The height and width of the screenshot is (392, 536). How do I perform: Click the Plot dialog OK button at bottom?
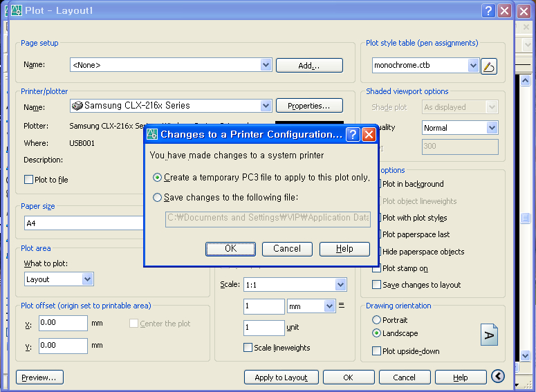click(x=349, y=377)
